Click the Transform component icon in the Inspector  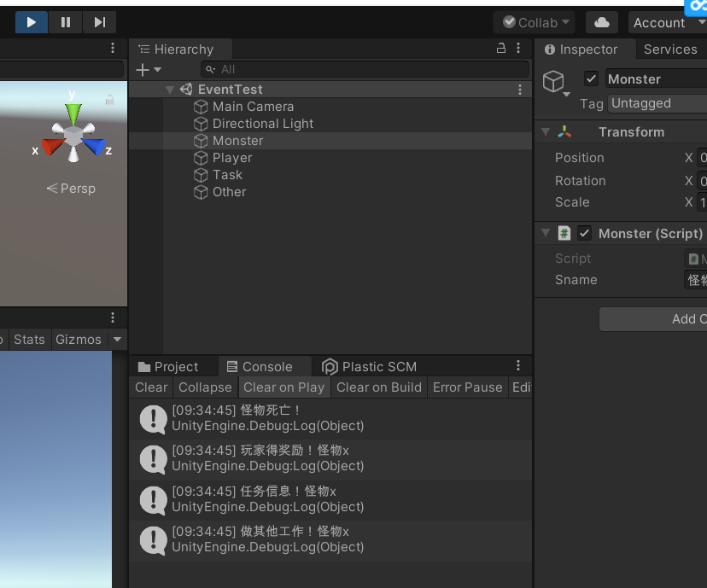pyautogui.click(x=564, y=131)
